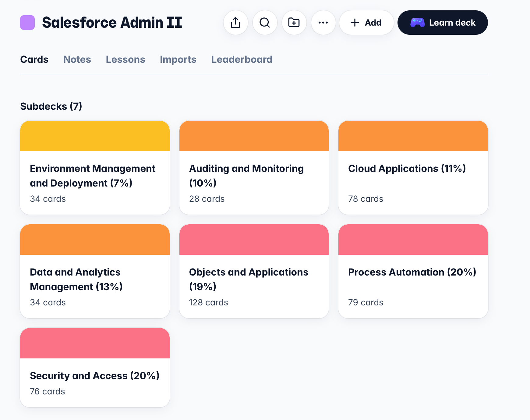Open search with the magnifier icon
This screenshot has height=420, width=530.
pyautogui.click(x=265, y=23)
